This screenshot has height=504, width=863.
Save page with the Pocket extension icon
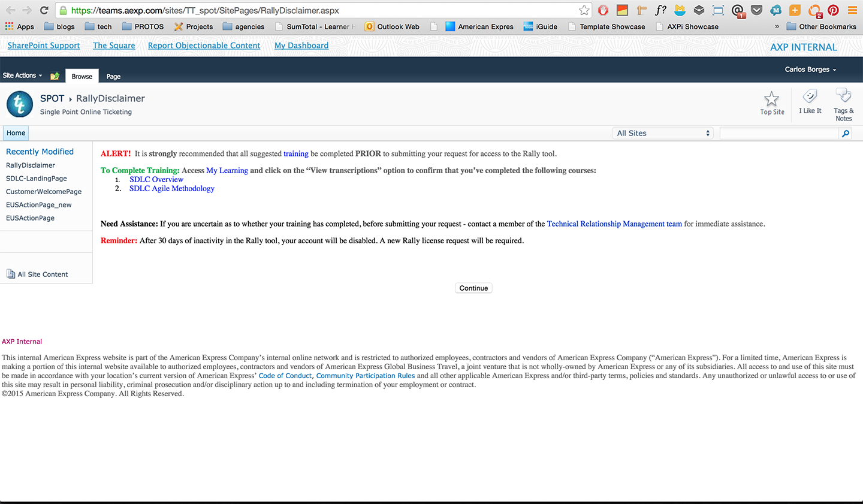point(757,10)
